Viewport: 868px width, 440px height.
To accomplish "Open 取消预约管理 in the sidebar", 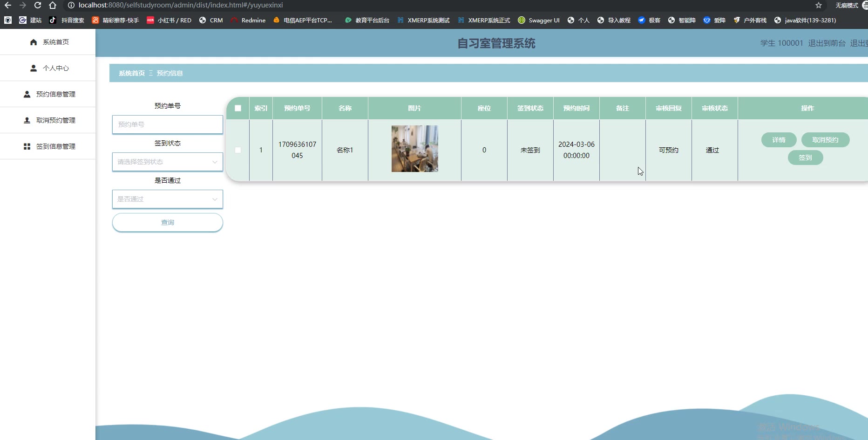I will click(x=55, y=120).
